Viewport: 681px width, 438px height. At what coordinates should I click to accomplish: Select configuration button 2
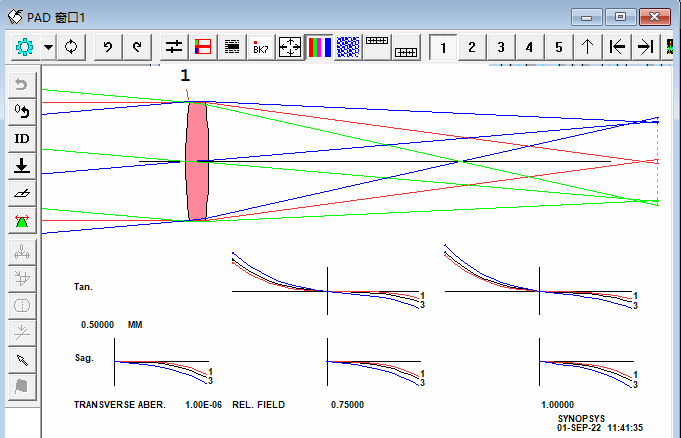472,47
